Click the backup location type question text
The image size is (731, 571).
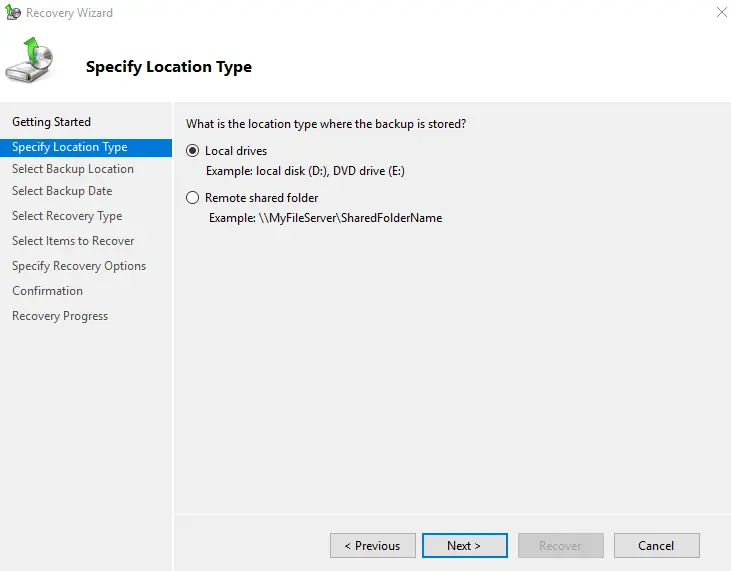[326, 123]
